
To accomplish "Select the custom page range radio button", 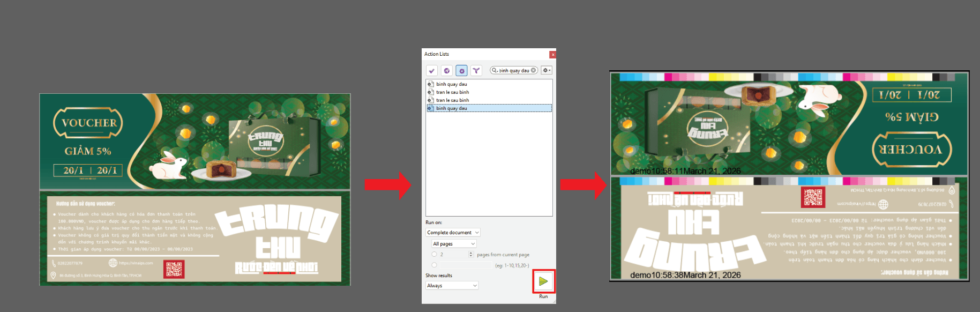I will coord(434,265).
